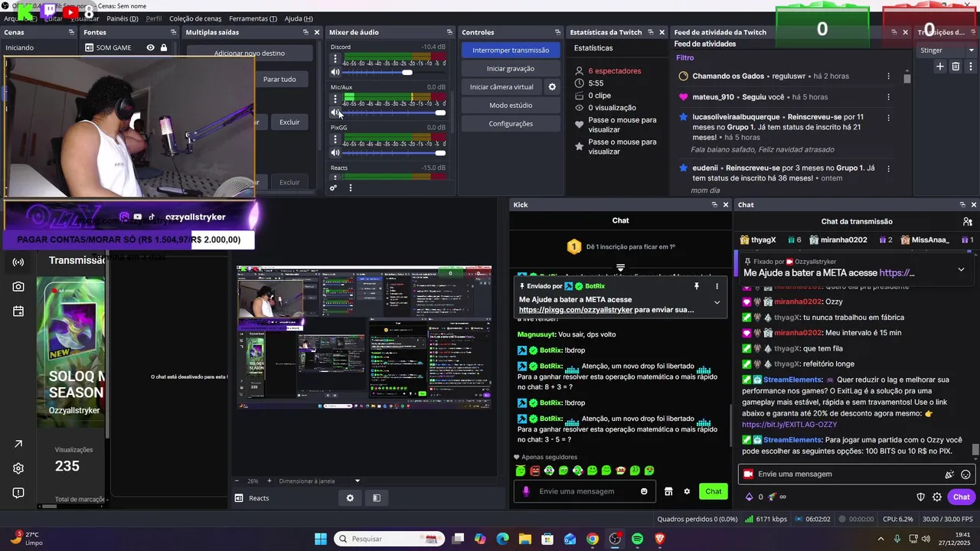
Task: Open Reacts source properties gear
Action: [350, 498]
